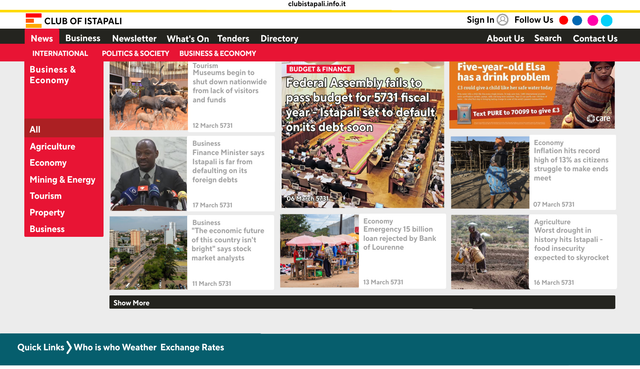
Task: Click the 12 March 5731 date
Action: click(213, 125)
